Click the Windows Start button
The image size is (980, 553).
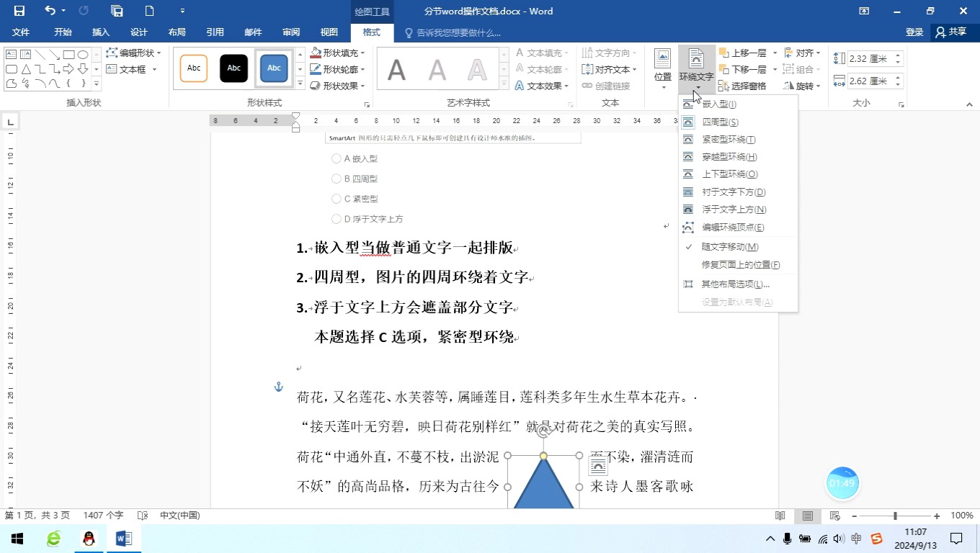[17, 538]
